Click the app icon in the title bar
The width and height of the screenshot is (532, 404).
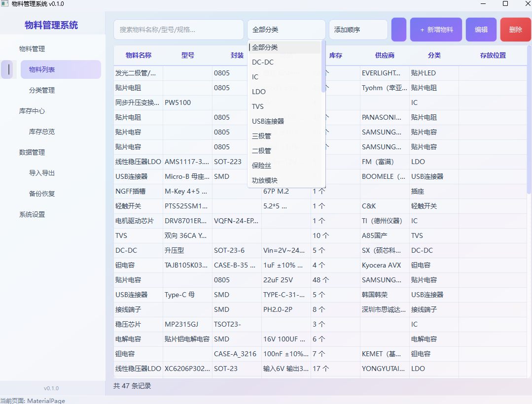[x=5, y=4]
